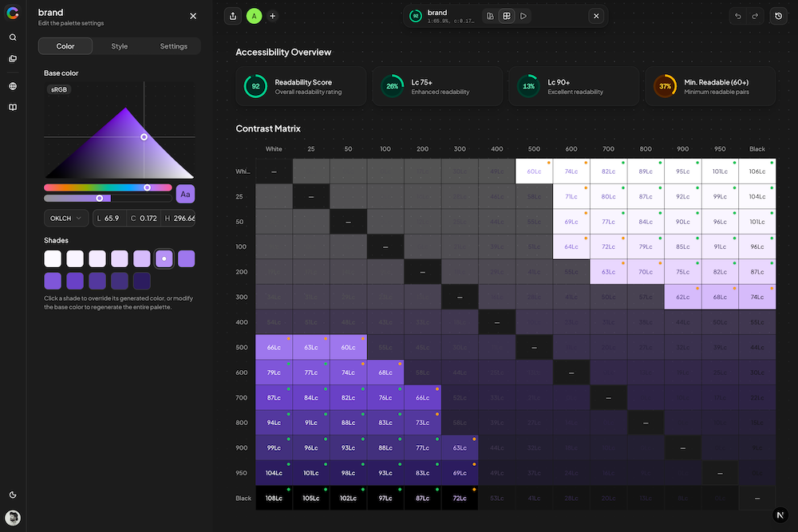Image resolution: width=798 pixels, height=532 pixels.
Task: Switch to the Style tab
Action: [x=119, y=46]
